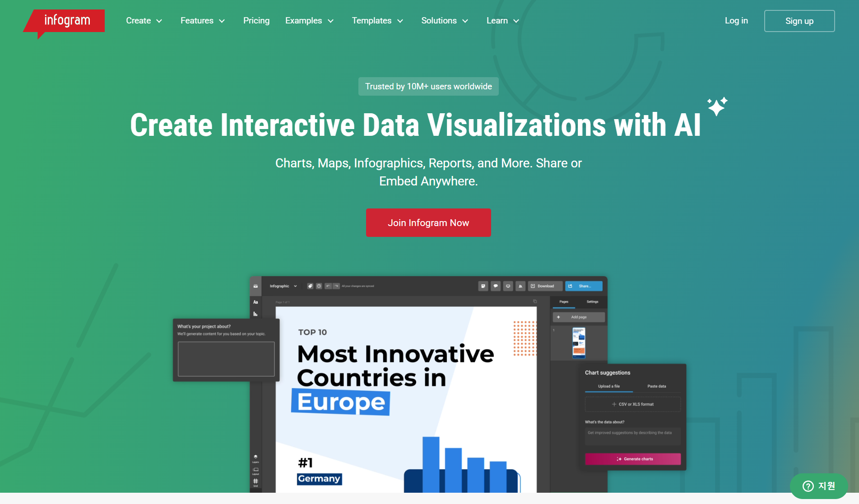Expand the Solutions menu
Image resolution: width=859 pixels, height=504 pixels.
click(x=445, y=21)
